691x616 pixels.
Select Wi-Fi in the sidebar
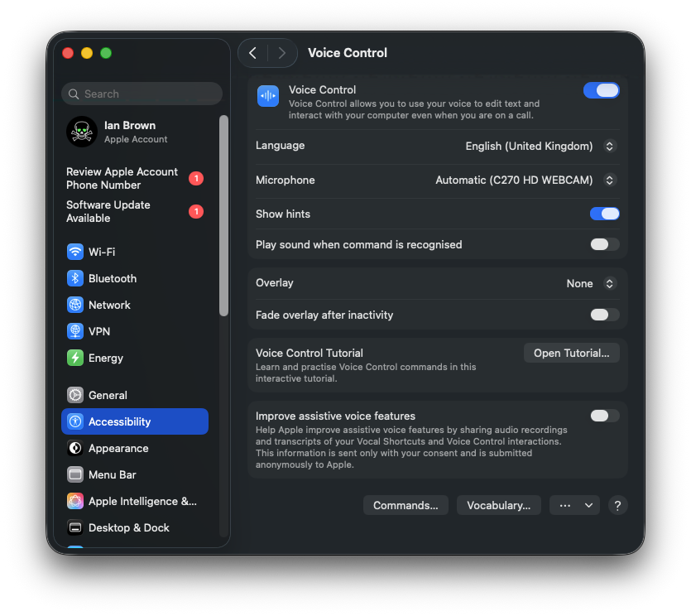[135, 252]
